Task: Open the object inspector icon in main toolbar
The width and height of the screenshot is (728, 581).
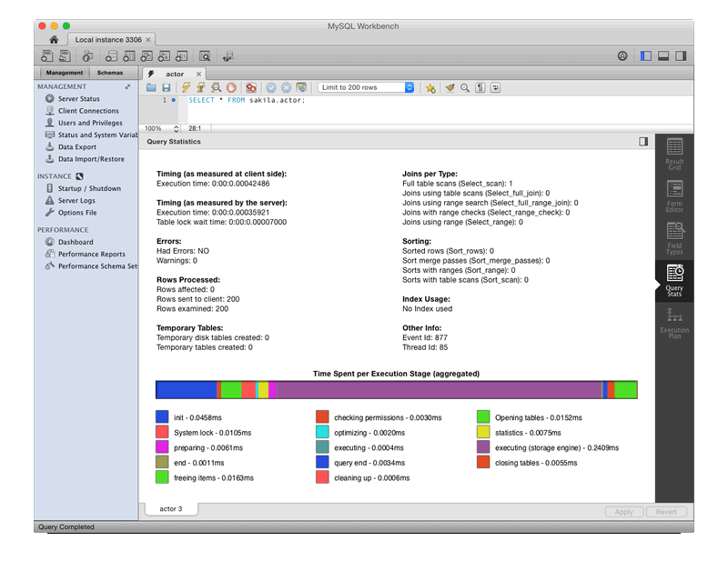Action: [x=87, y=56]
